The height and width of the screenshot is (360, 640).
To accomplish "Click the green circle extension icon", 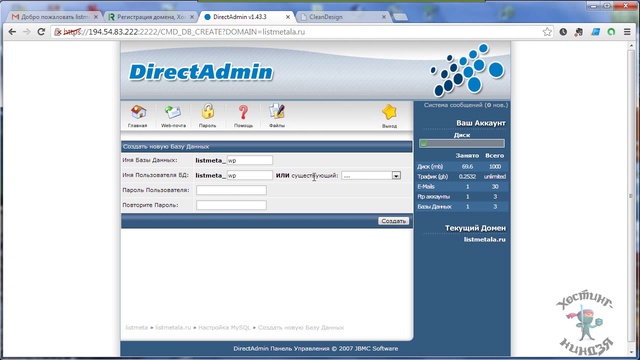I will [x=611, y=32].
